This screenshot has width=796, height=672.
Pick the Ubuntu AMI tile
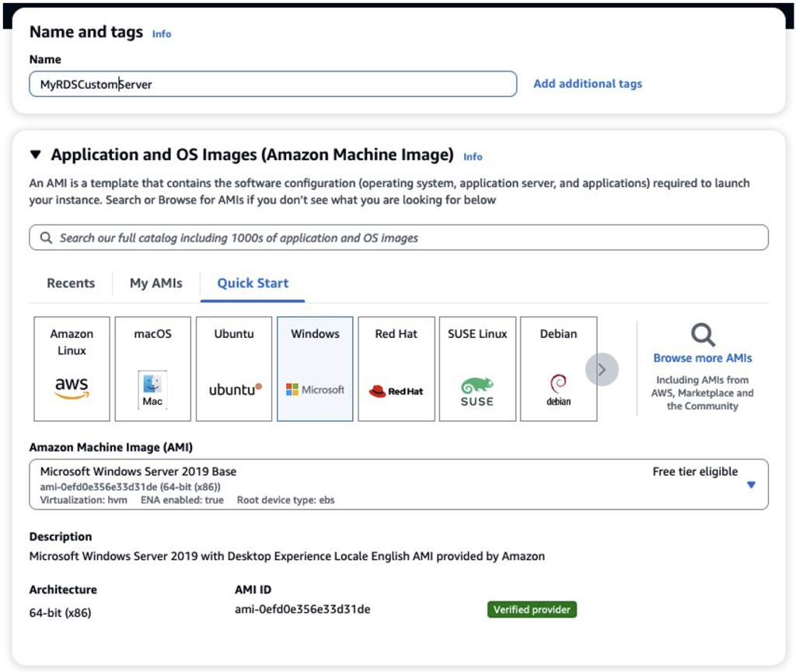click(234, 369)
